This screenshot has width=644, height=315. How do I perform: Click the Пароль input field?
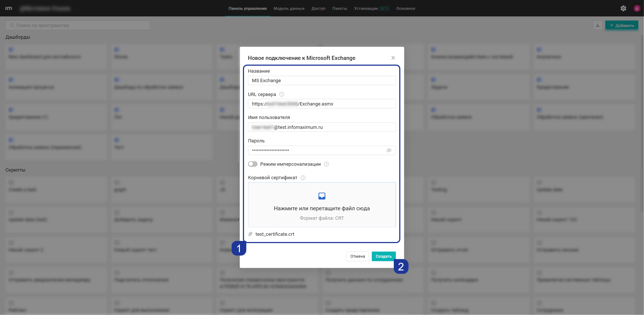(322, 150)
